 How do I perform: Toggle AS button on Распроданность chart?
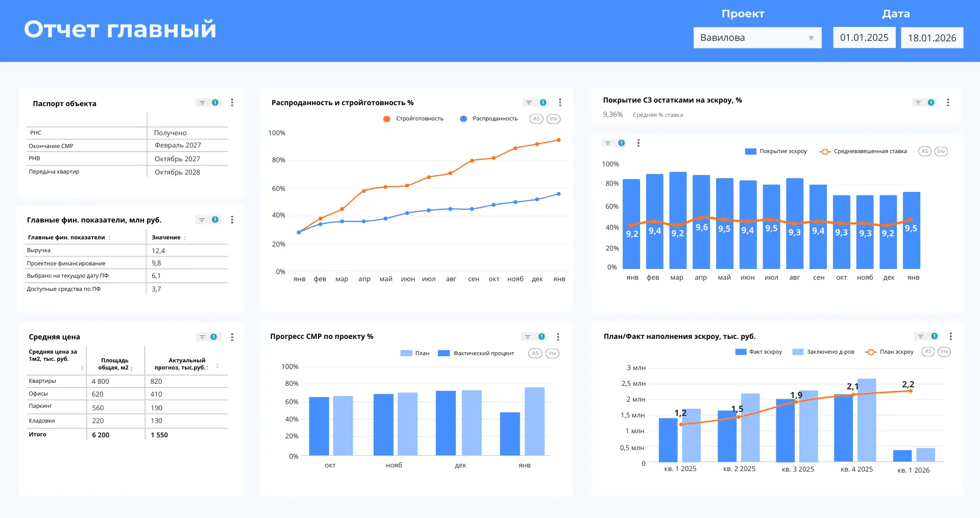[x=536, y=119]
